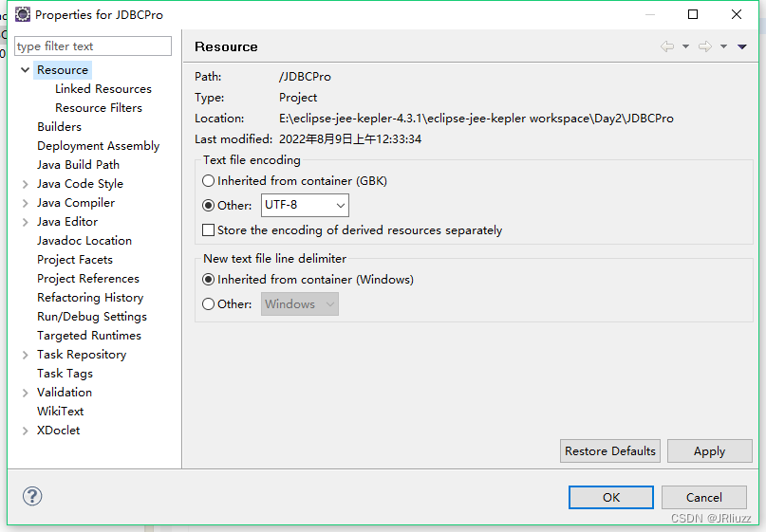Open the view menu triangle in header
766x532 pixels.
click(742, 46)
